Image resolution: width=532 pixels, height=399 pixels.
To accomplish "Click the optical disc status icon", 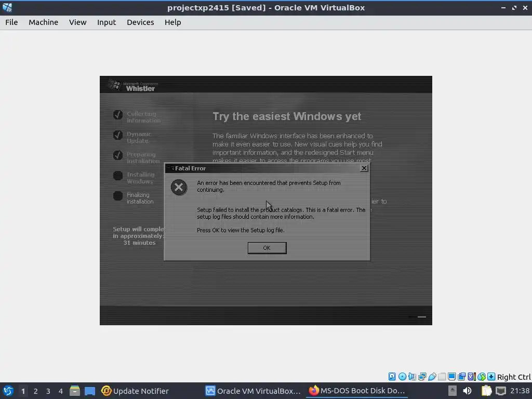I will [402, 376].
